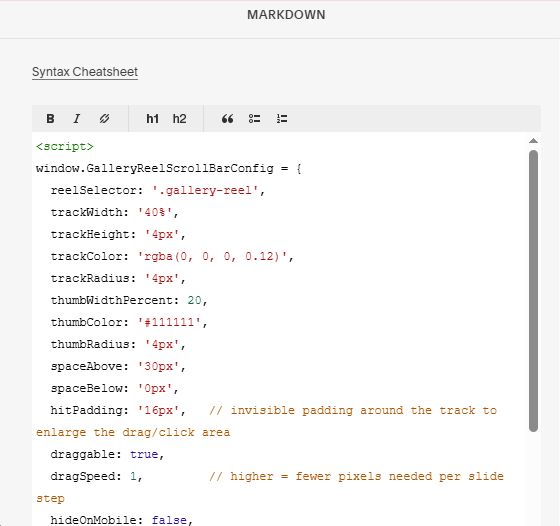This screenshot has height=526, width=560.
Task: Click the dragSpeed value 1
Action: click(x=133, y=476)
